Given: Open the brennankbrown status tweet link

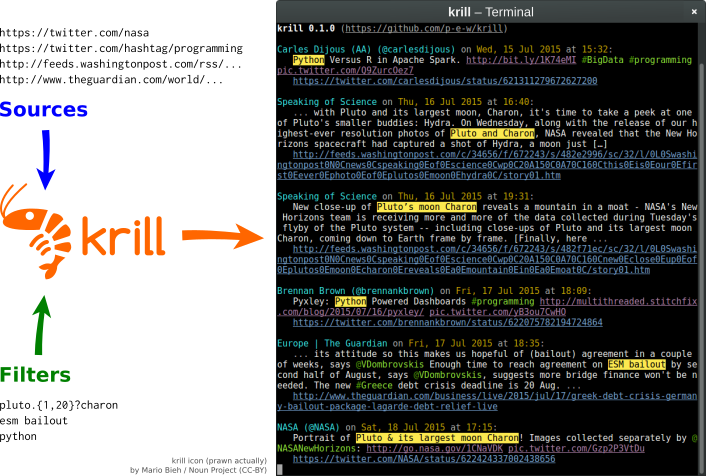Looking at the screenshot, I should [x=448, y=322].
